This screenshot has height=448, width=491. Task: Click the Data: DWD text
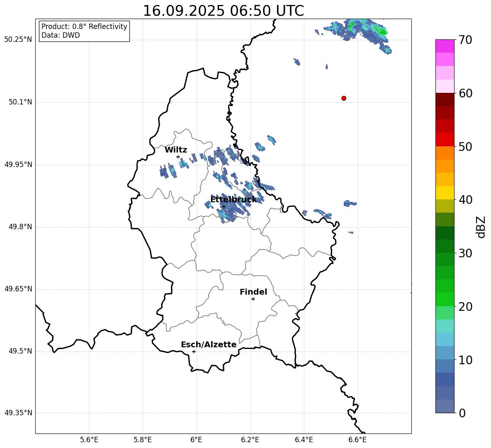click(61, 35)
